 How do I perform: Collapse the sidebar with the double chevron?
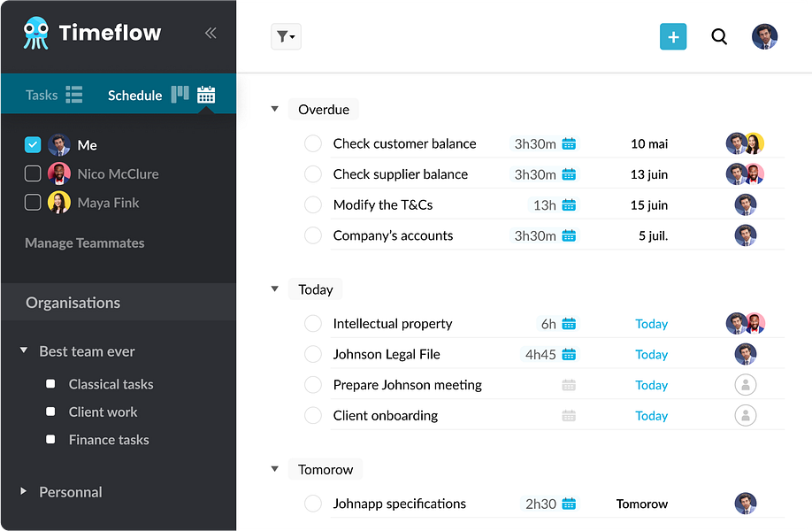coord(211,33)
